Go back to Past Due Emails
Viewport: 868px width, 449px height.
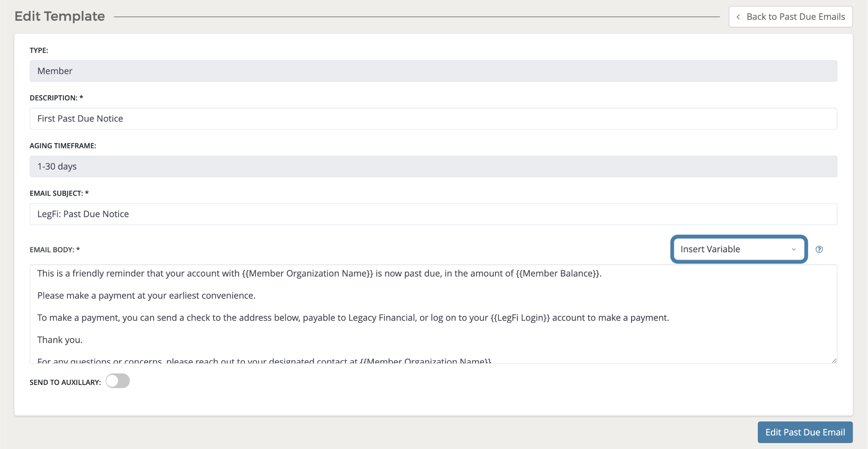[x=790, y=17]
